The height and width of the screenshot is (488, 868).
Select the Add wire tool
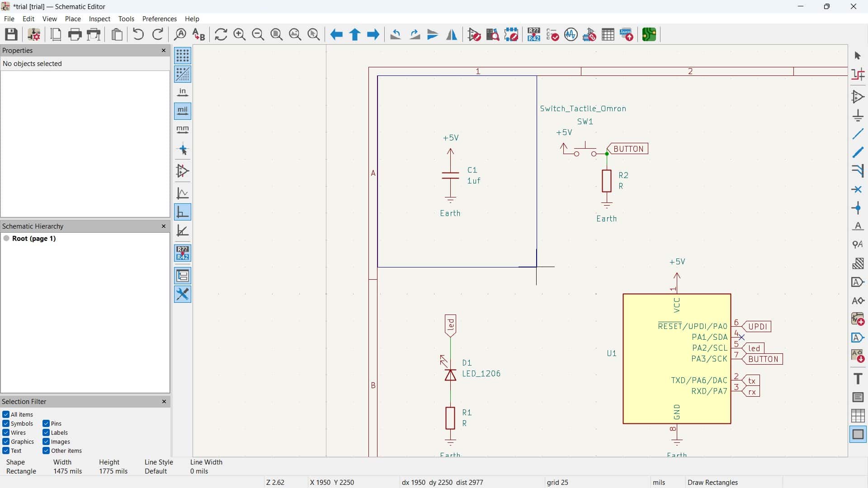(x=858, y=134)
